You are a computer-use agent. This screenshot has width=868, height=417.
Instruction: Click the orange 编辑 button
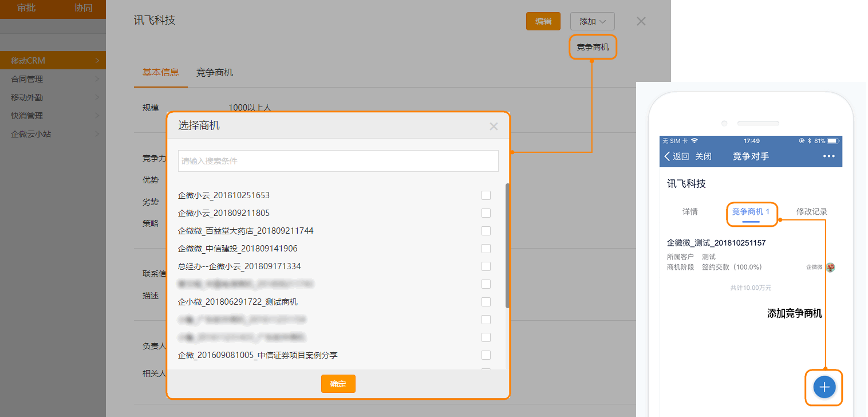543,21
